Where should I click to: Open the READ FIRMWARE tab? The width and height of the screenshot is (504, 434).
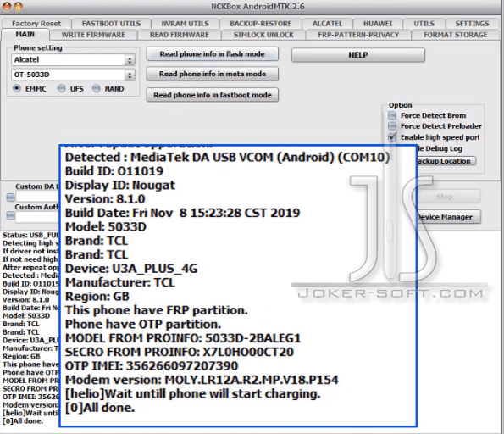click(180, 35)
